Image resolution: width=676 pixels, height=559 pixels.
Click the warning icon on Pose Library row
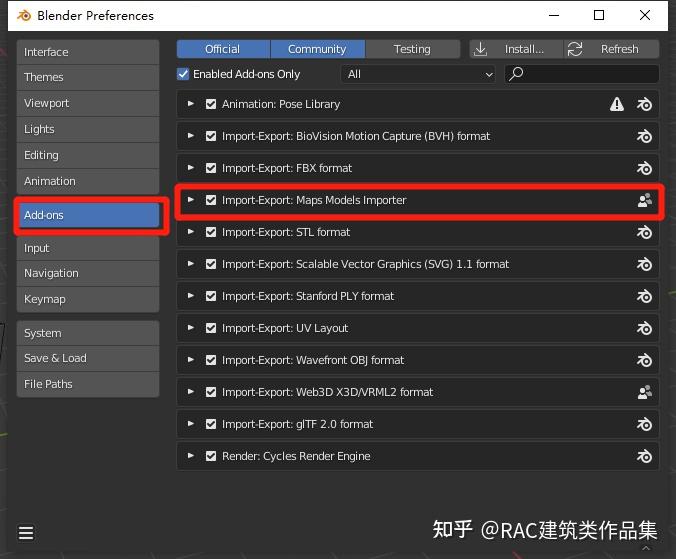(617, 104)
